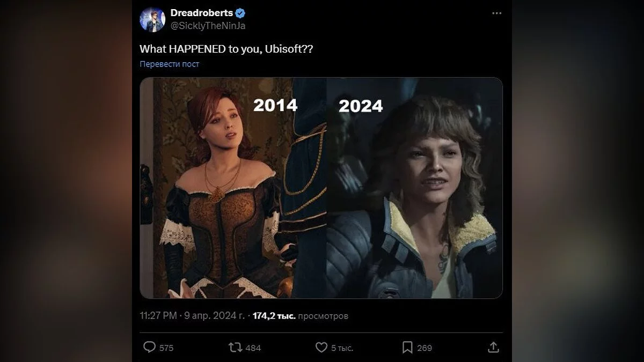Click the 575 replies count

[166, 348]
